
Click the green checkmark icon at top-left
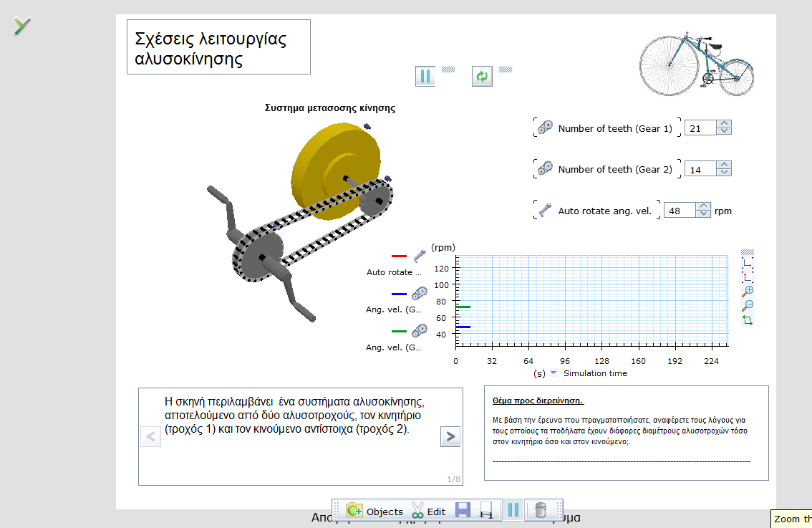[x=22, y=26]
